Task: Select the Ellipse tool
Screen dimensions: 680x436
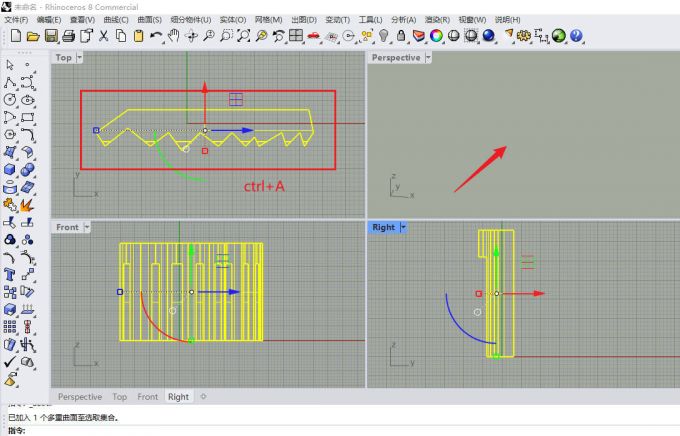Action: [28, 100]
